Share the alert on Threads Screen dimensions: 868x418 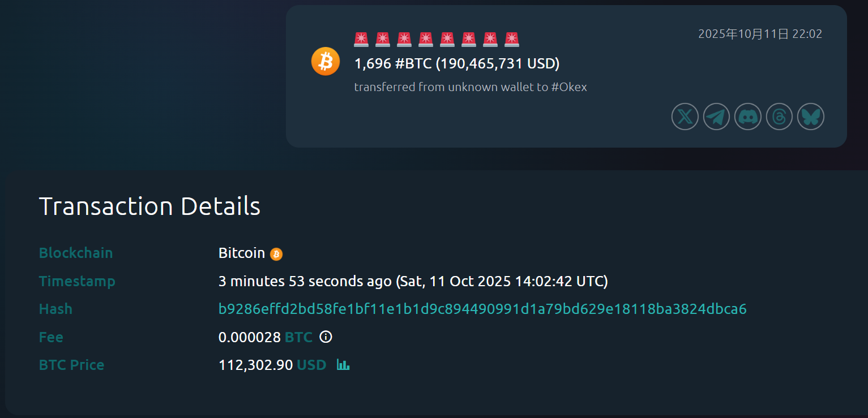(x=780, y=117)
